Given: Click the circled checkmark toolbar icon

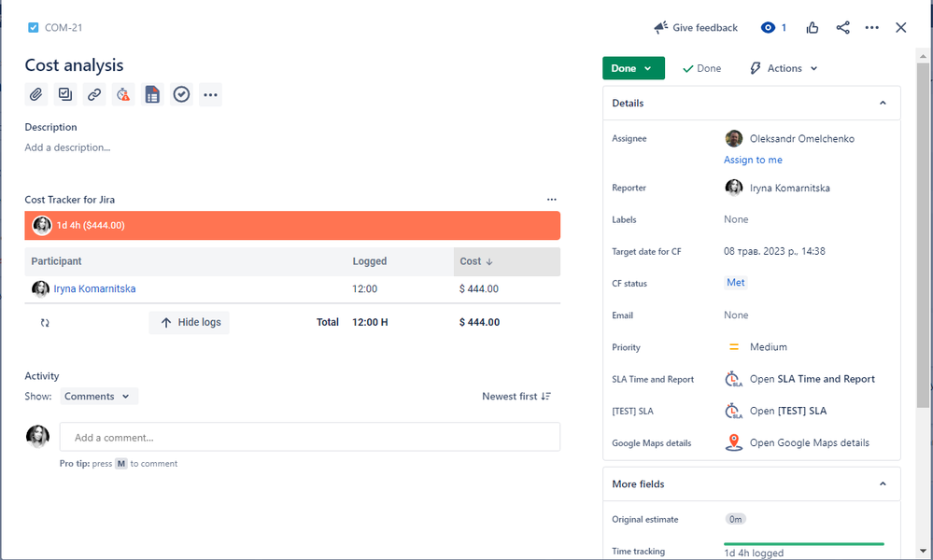Looking at the screenshot, I should coord(181,94).
